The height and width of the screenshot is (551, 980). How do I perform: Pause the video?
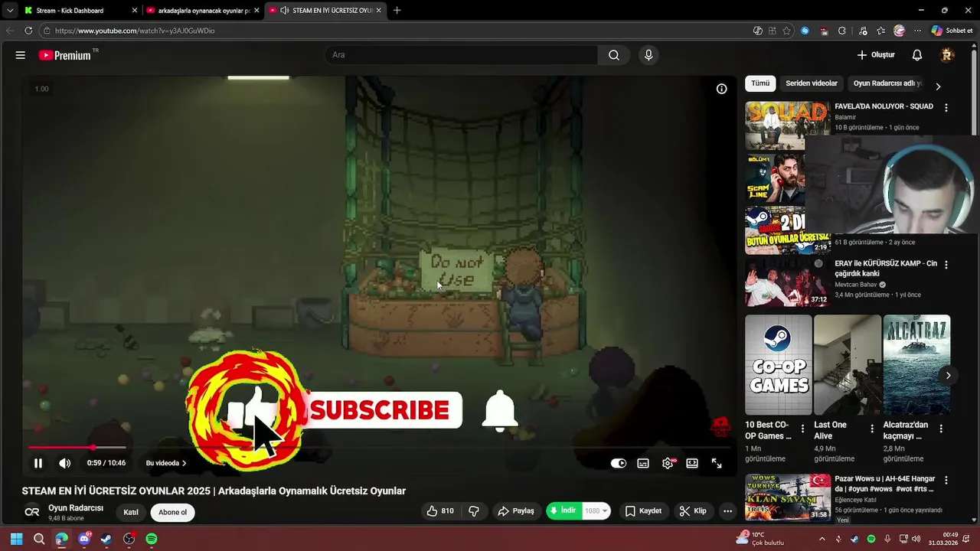coord(38,463)
